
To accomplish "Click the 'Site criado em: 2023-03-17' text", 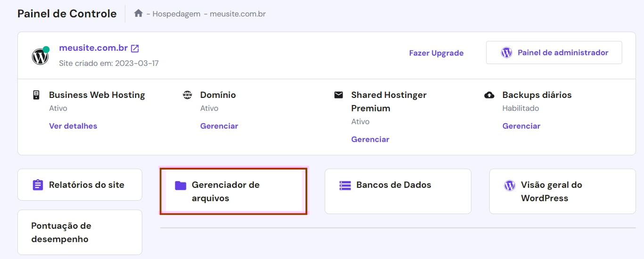I will pyautogui.click(x=109, y=63).
